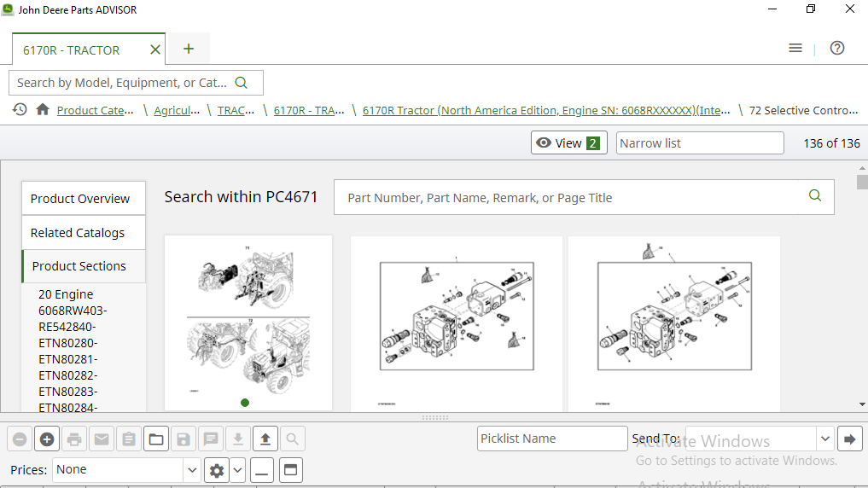Click the remove item minus icon in picklist toolbar
The image size is (868, 488).
(x=20, y=439)
